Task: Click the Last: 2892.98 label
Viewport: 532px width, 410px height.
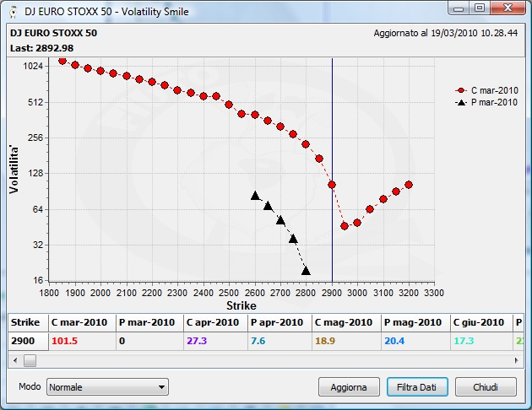Action: point(41,48)
